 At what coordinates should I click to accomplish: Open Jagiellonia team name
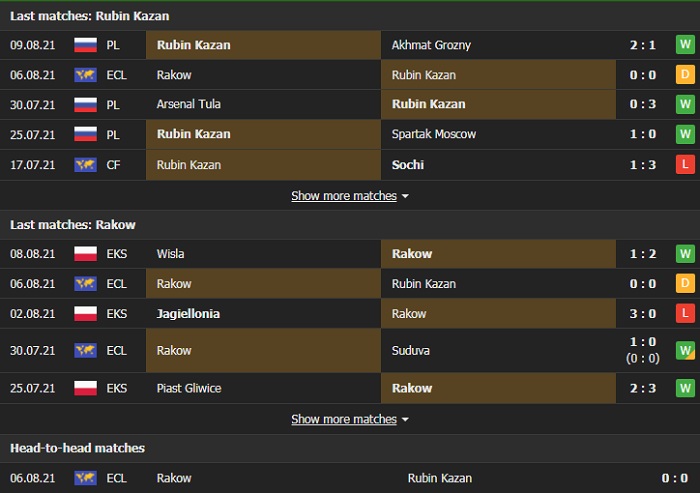[x=188, y=313]
